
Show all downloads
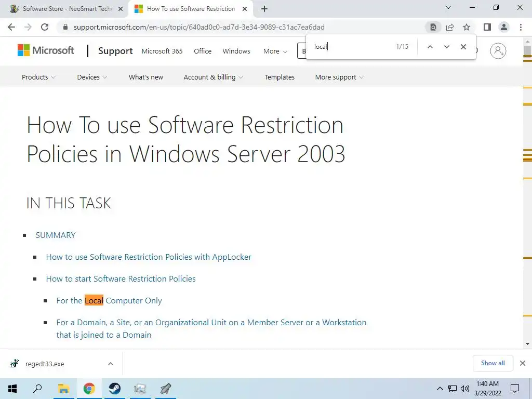click(x=493, y=363)
